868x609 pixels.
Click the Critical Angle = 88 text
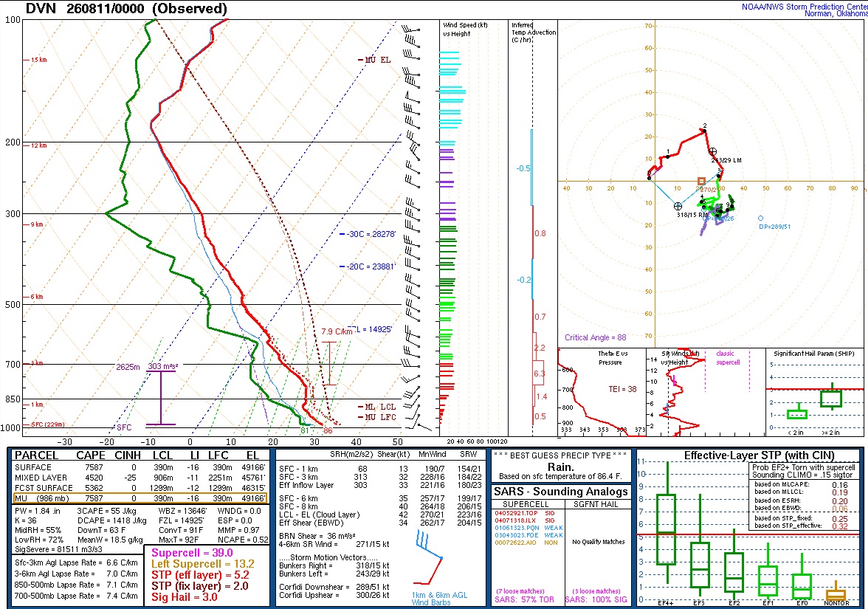coord(595,337)
